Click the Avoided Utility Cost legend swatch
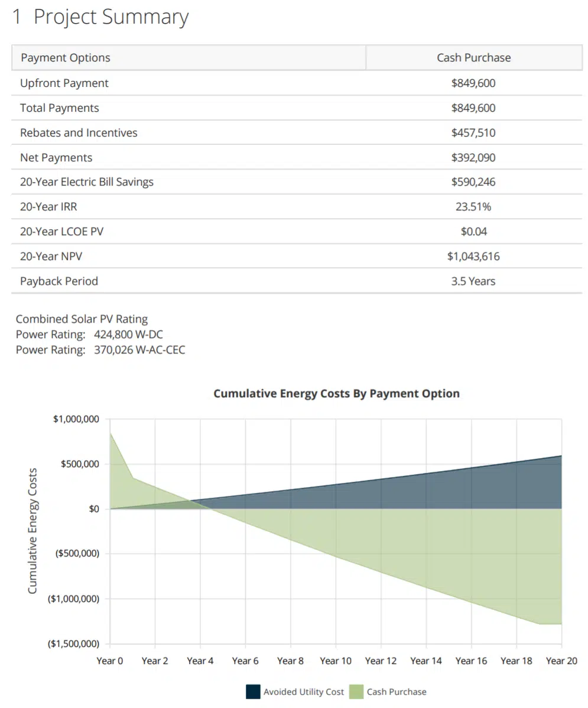 pos(253,691)
